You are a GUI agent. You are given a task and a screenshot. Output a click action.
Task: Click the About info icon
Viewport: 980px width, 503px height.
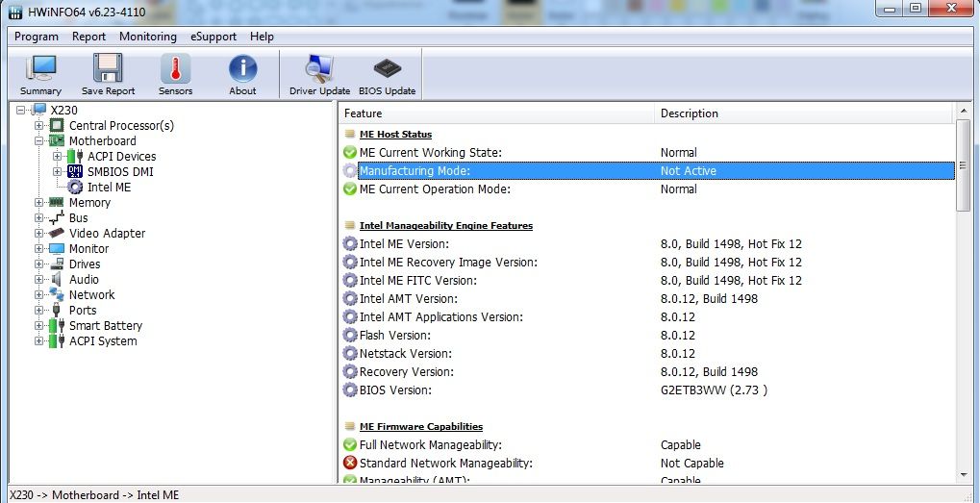point(242,68)
